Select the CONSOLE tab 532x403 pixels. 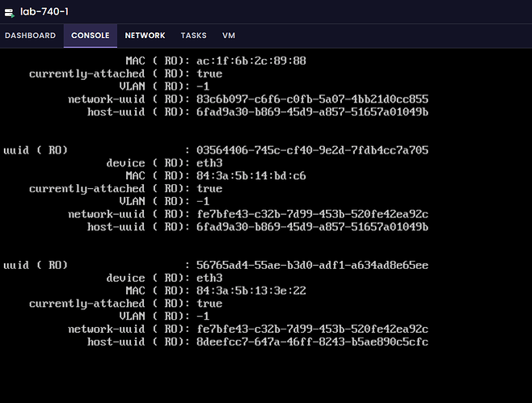pos(91,36)
